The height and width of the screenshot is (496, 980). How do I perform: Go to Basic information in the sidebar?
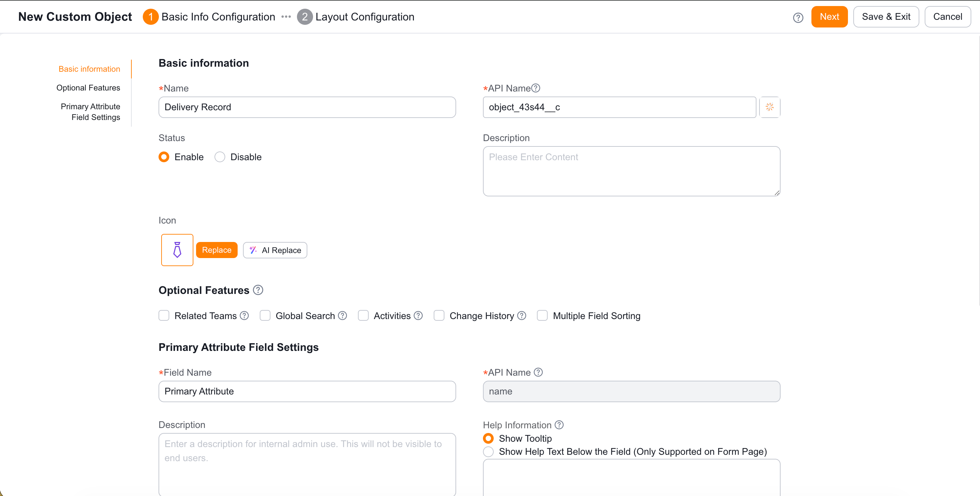point(89,69)
